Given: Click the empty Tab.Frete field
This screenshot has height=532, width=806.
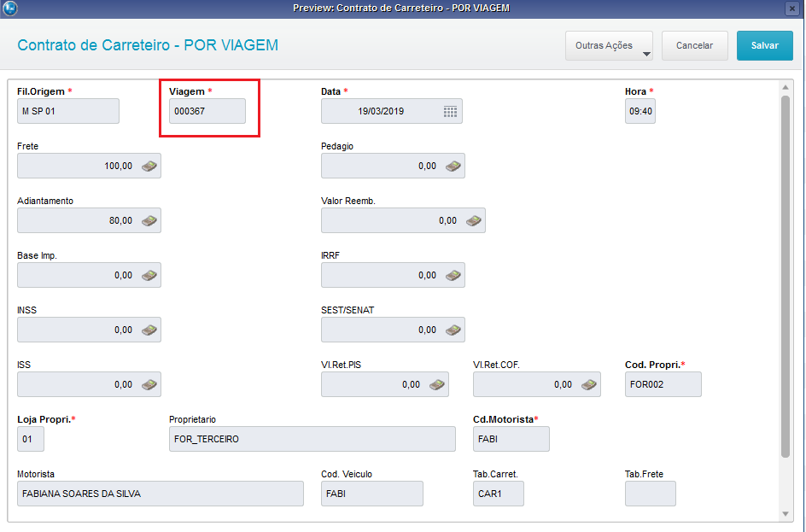Looking at the screenshot, I should [651, 494].
